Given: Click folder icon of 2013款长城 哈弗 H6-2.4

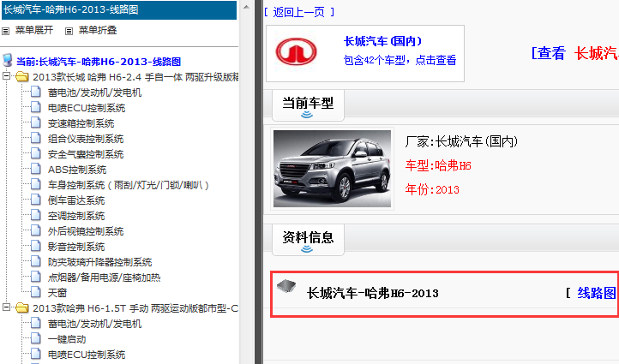Looking at the screenshot, I should (x=21, y=76).
